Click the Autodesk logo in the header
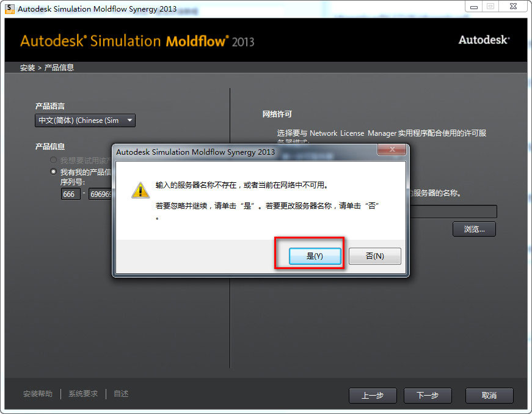The height and width of the screenshot is (414, 532). pos(484,40)
